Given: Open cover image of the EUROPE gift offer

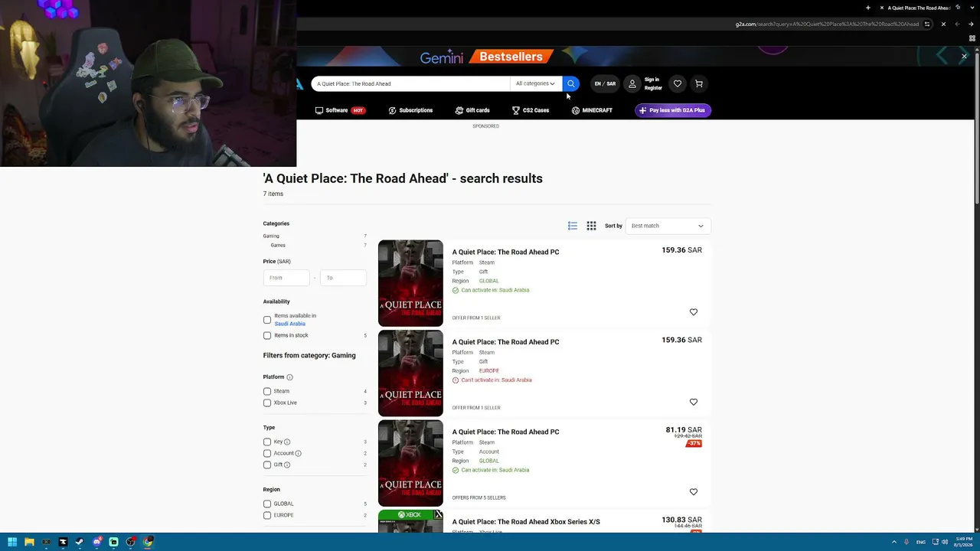Looking at the screenshot, I should tap(410, 373).
